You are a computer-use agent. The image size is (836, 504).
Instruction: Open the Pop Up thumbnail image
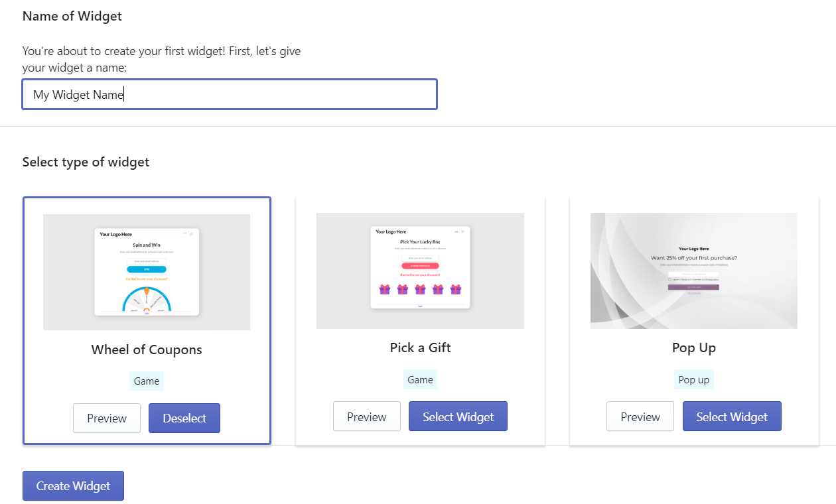694,271
